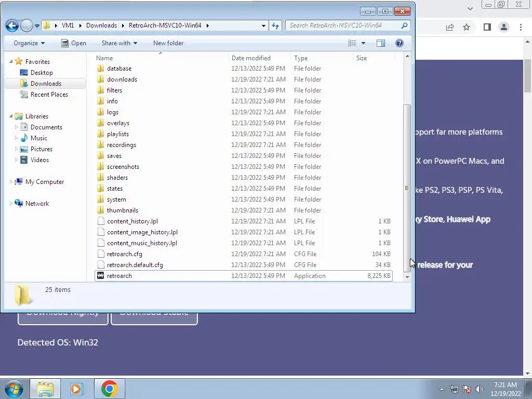Open the Organize dropdown menu
Screen dimensions: 532x399
coord(29,43)
